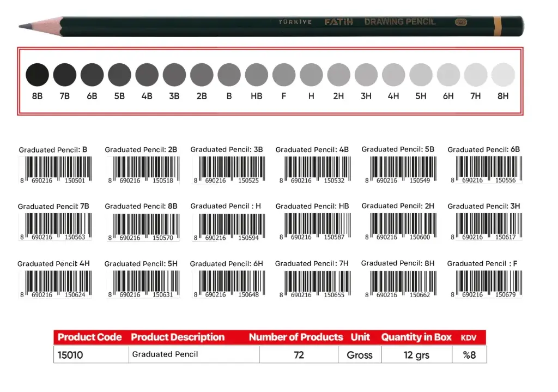Viewport: 558px width, 392px height.
Task: Click the Graduated Pencil : F barcode
Action: point(486,282)
